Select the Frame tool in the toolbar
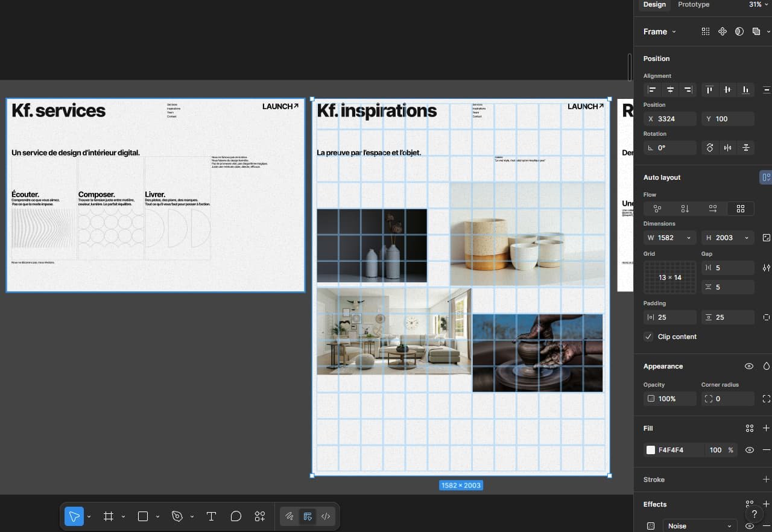Viewport: 772px width, 532px height. (109, 516)
